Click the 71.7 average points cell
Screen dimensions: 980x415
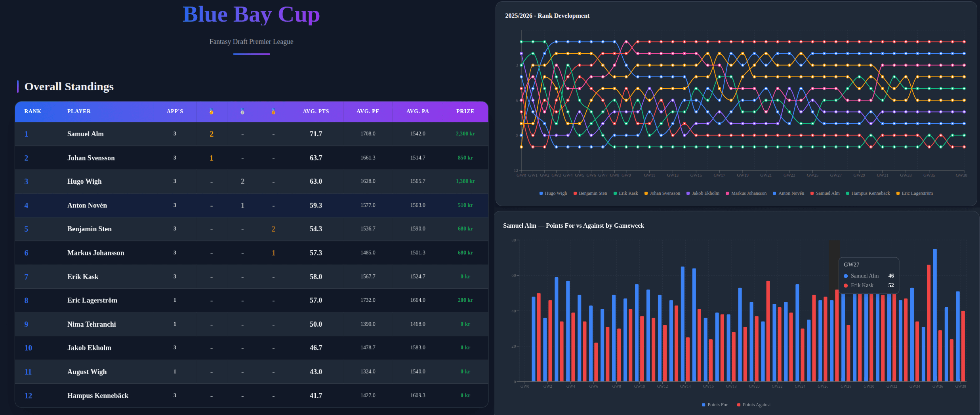pos(316,134)
